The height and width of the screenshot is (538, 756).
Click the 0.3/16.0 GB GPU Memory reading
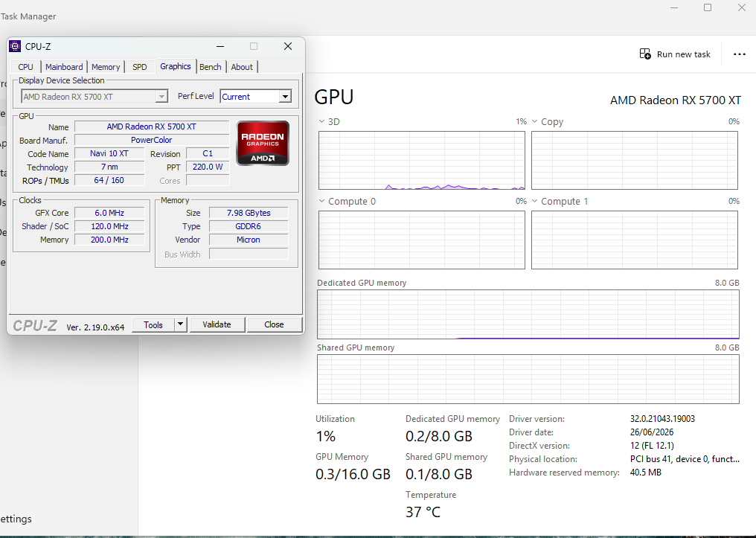coord(353,474)
